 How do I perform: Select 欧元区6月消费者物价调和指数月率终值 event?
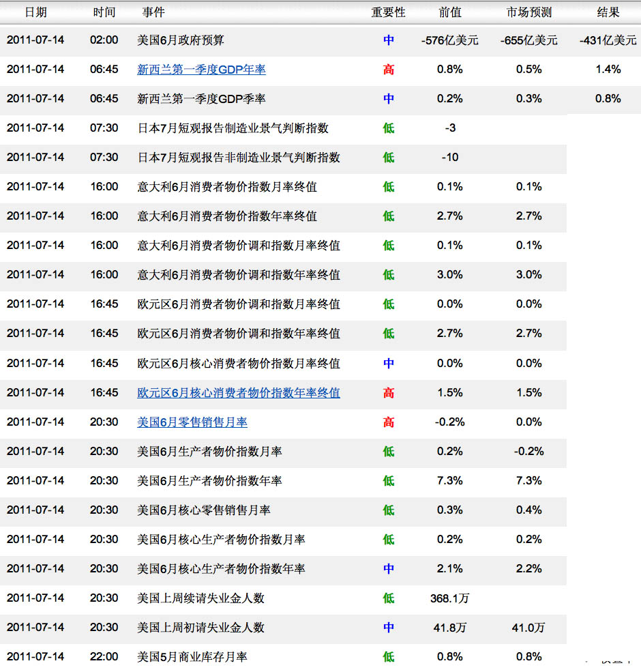pos(239,304)
